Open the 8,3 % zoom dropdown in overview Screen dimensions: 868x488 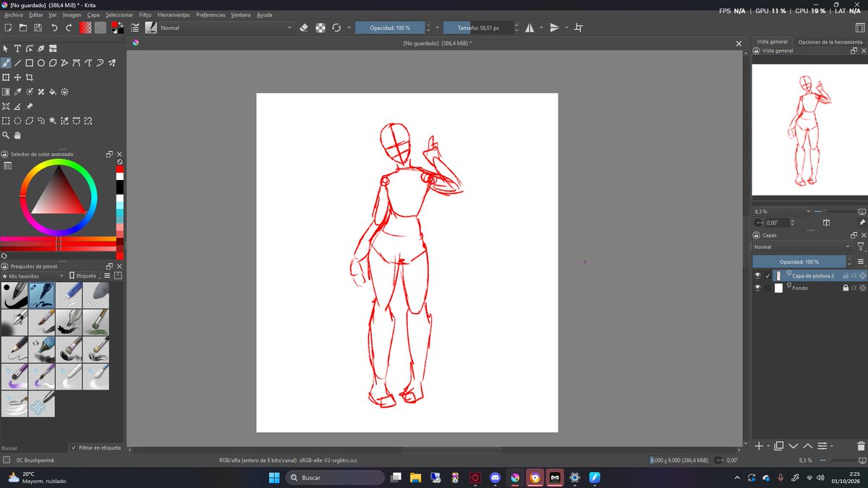pos(782,211)
